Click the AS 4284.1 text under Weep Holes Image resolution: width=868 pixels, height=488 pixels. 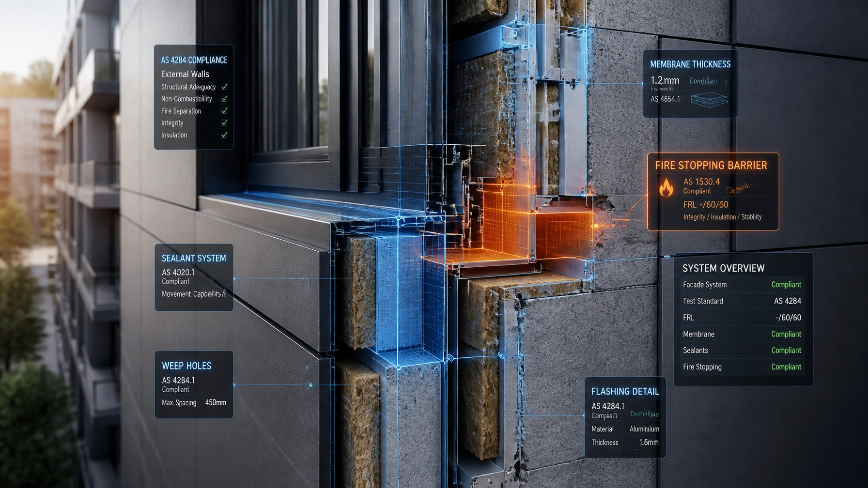(x=178, y=380)
